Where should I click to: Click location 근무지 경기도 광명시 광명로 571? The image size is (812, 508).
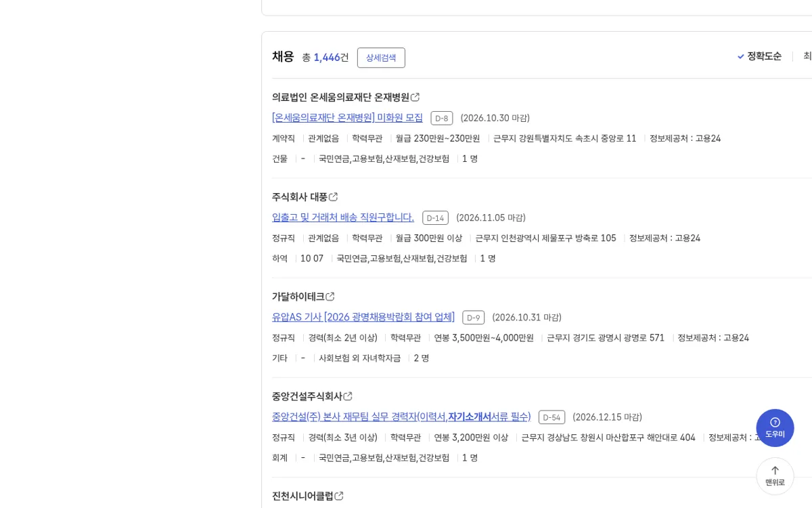pos(606,337)
